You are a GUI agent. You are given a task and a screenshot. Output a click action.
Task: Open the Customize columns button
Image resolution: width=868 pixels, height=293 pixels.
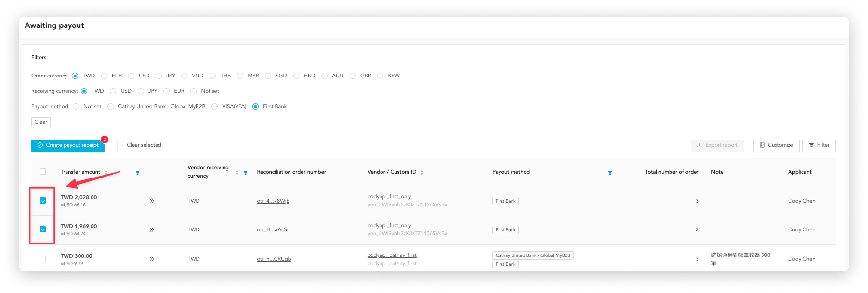[x=776, y=145]
